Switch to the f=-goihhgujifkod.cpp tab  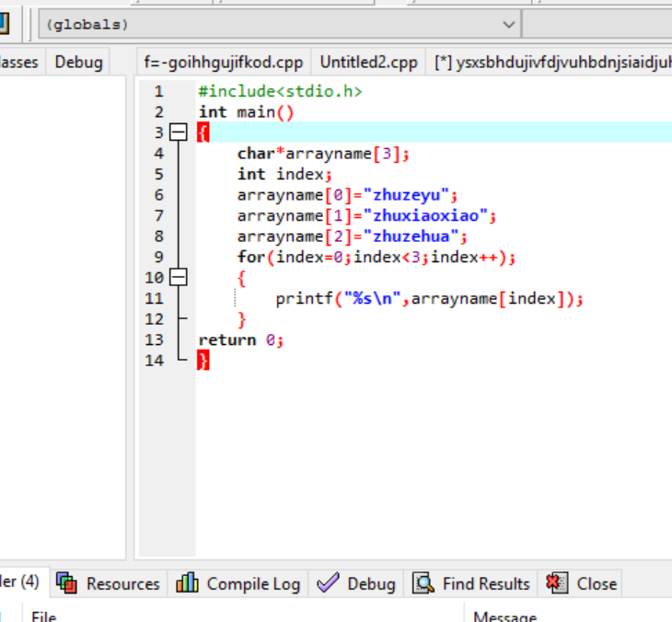tap(224, 63)
